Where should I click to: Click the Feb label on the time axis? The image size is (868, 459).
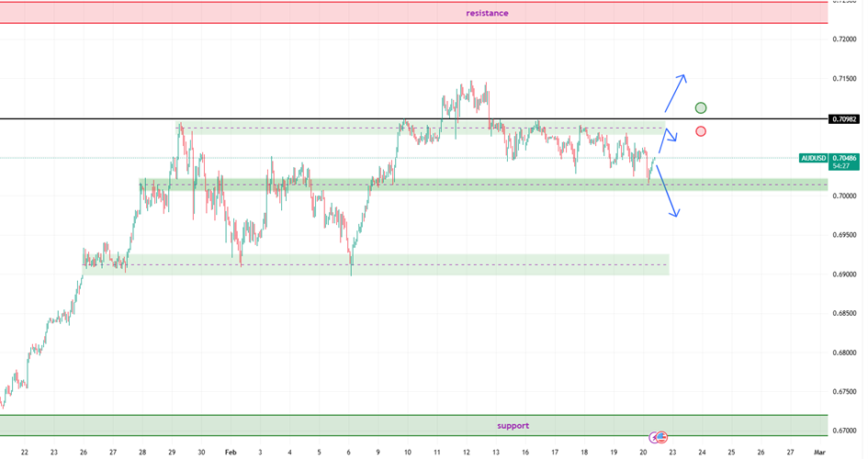(x=231, y=452)
